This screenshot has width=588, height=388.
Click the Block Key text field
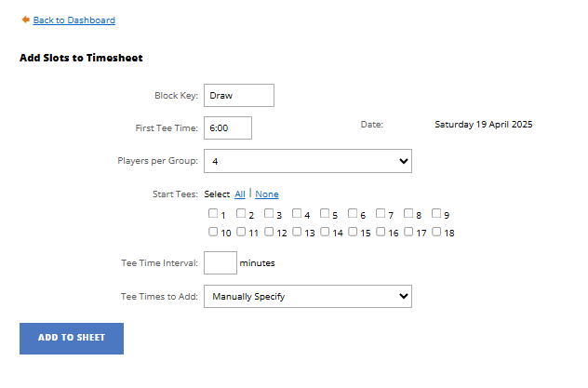[x=239, y=95]
